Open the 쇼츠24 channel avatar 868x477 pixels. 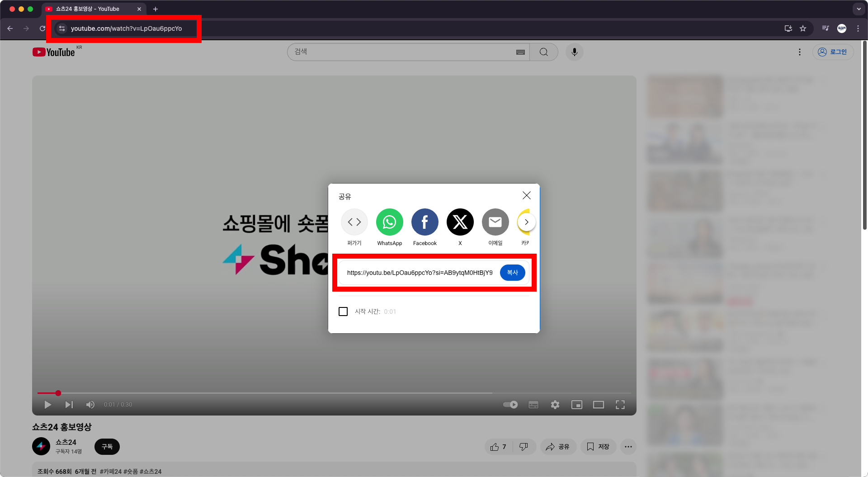coord(41,446)
